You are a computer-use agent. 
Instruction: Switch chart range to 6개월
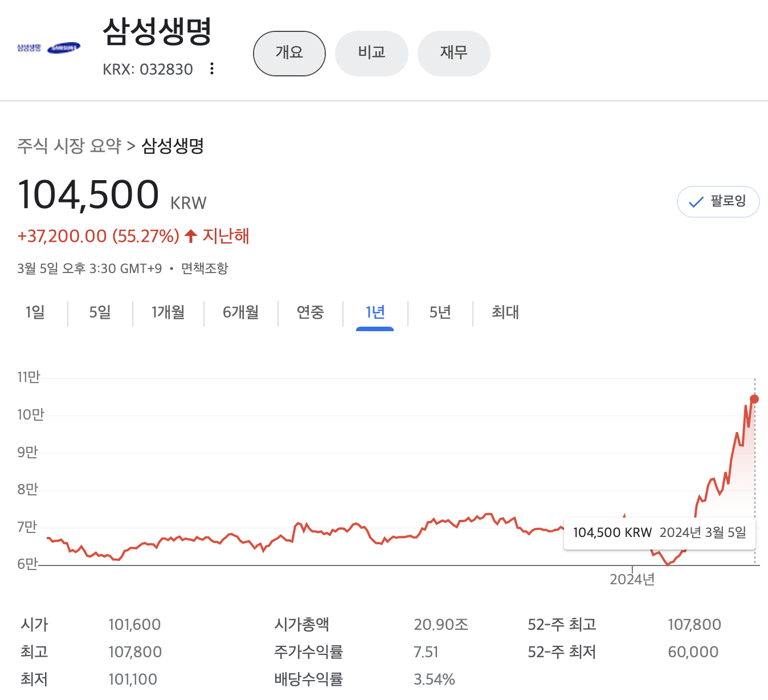240,312
